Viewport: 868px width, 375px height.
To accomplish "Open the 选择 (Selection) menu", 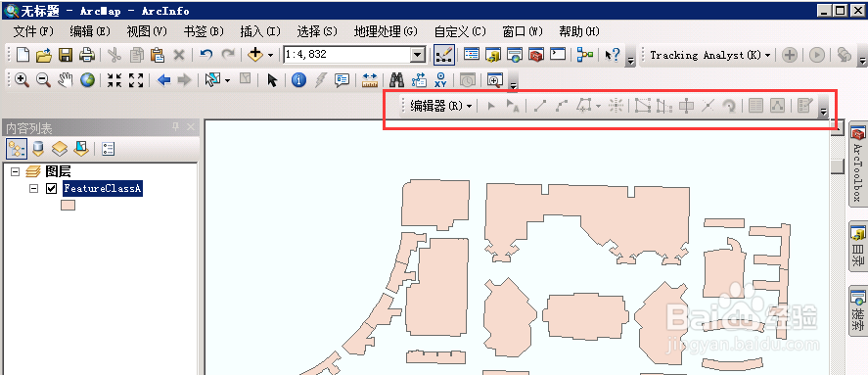I will tap(317, 31).
